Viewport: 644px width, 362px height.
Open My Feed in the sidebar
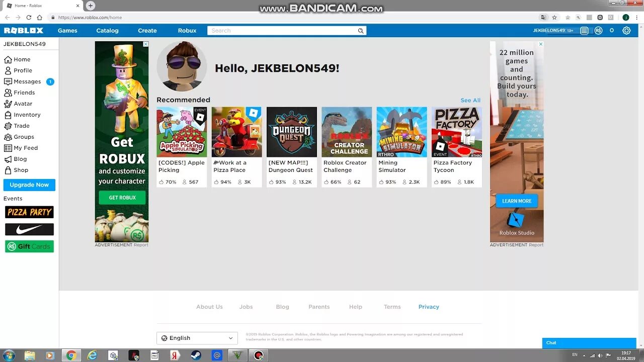(x=21, y=148)
